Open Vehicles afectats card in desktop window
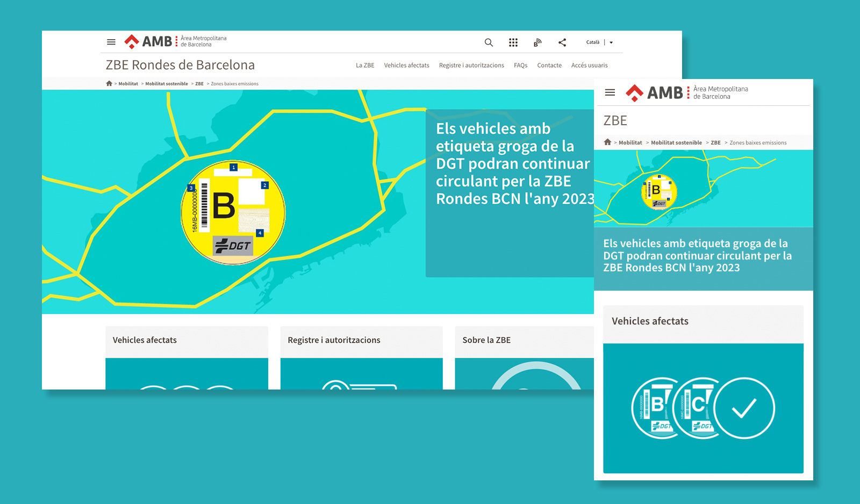Image resolution: width=860 pixels, height=504 pixels. coord(187,357)
